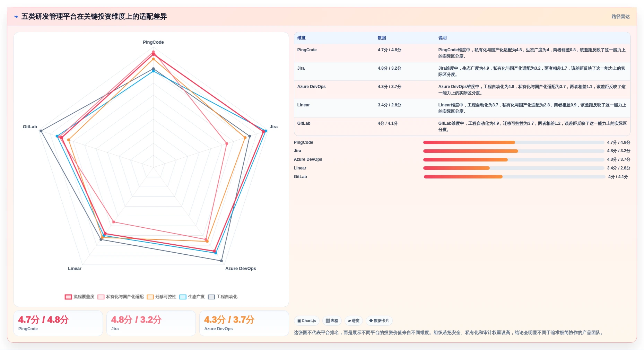The image size is (644, 350).
Task: Click the Jira progress bar
Action: point(514,151)
